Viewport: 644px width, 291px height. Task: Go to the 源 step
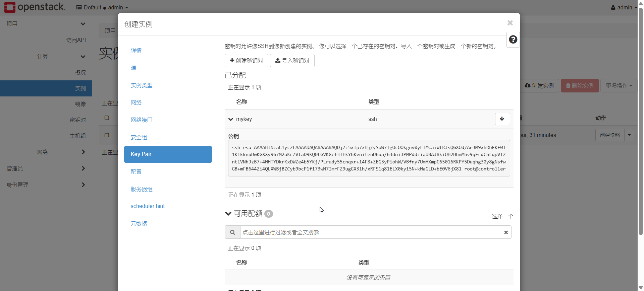tap(133, 68)
